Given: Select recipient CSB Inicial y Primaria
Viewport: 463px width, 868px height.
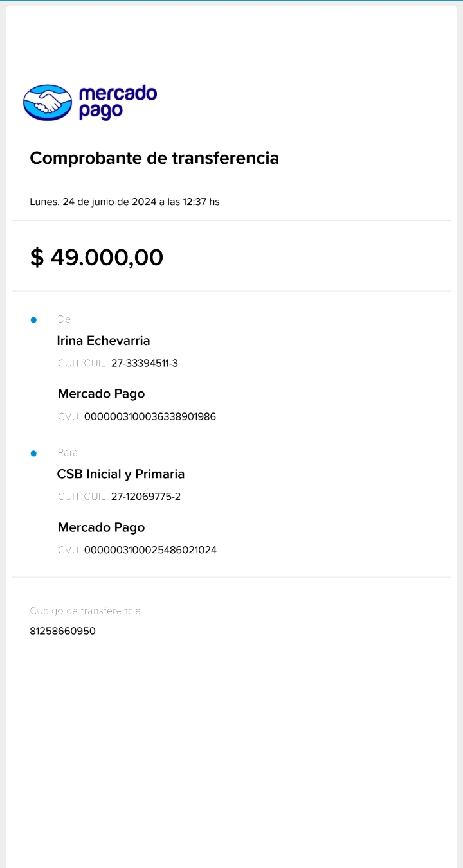Looking at the screenshot, I should pyautogui.click(x=121, y=474).
